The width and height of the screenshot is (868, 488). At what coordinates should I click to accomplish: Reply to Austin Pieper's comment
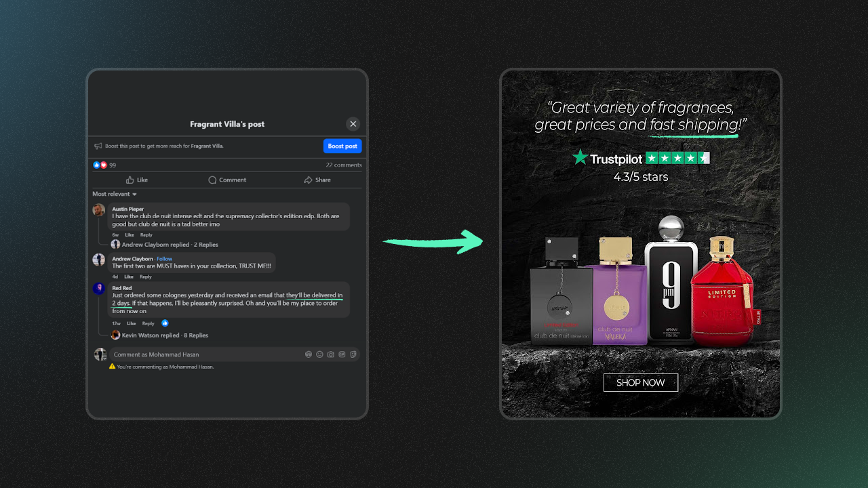click(x=146, y=235)
